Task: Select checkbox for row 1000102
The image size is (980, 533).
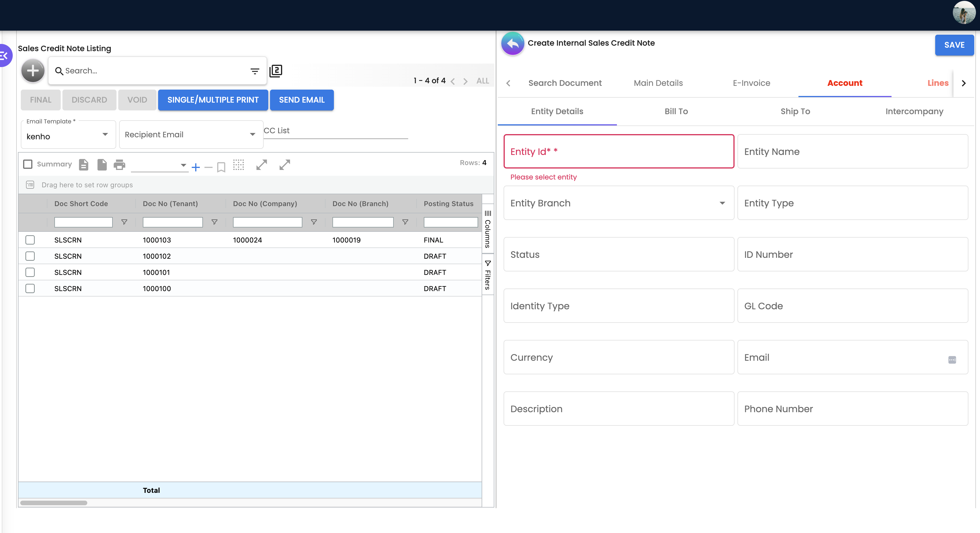Action: pos(30,256)
